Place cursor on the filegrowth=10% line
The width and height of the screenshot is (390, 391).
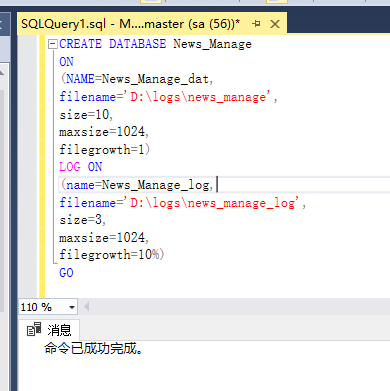click(x=112, y=255)
